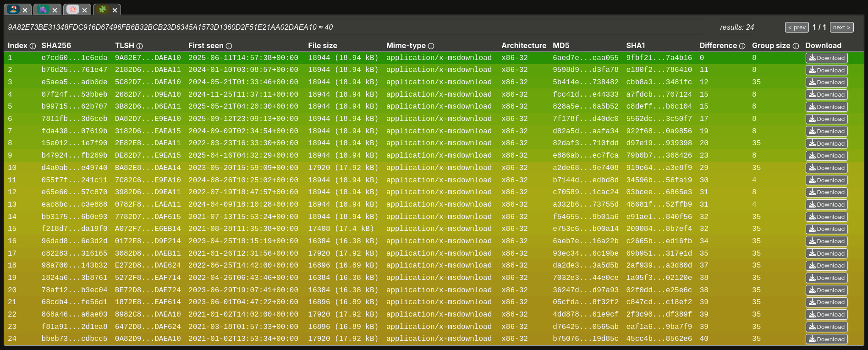Download sample f218d7...da19f0 in row 15
The width and height of the screenshot is (868, 350).
coord(826,229)
